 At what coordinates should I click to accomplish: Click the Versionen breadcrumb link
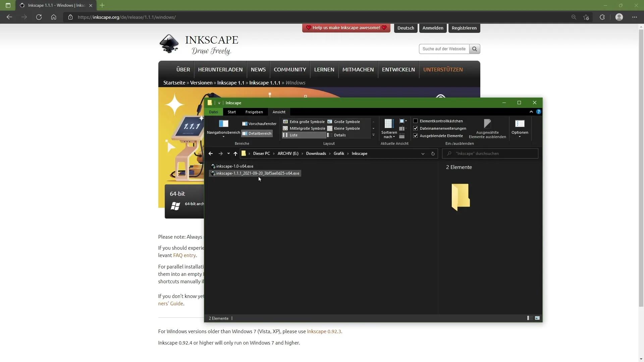tap(201, 83)
